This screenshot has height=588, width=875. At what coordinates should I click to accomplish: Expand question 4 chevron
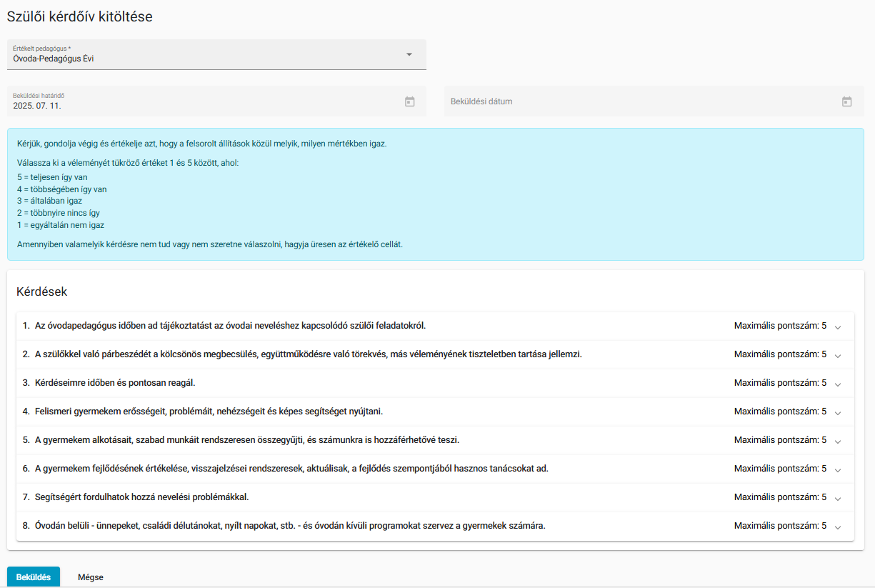pos(838,412)
